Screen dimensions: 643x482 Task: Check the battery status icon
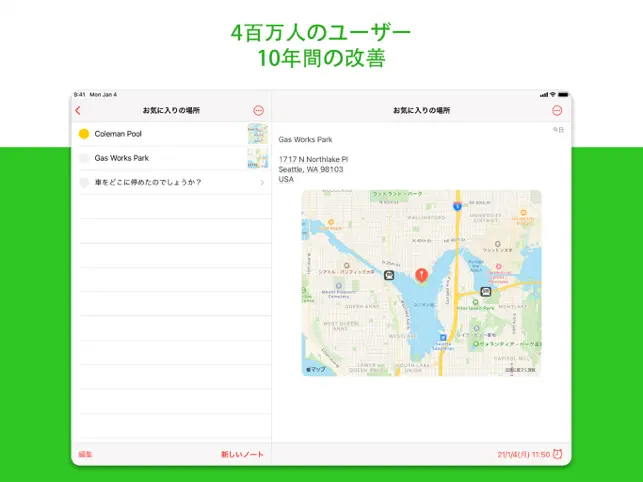point(563,95)
